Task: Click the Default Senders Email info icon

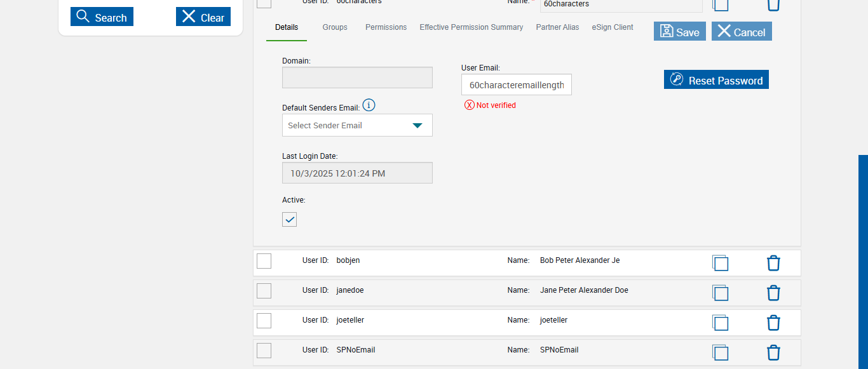Action: 369,105
